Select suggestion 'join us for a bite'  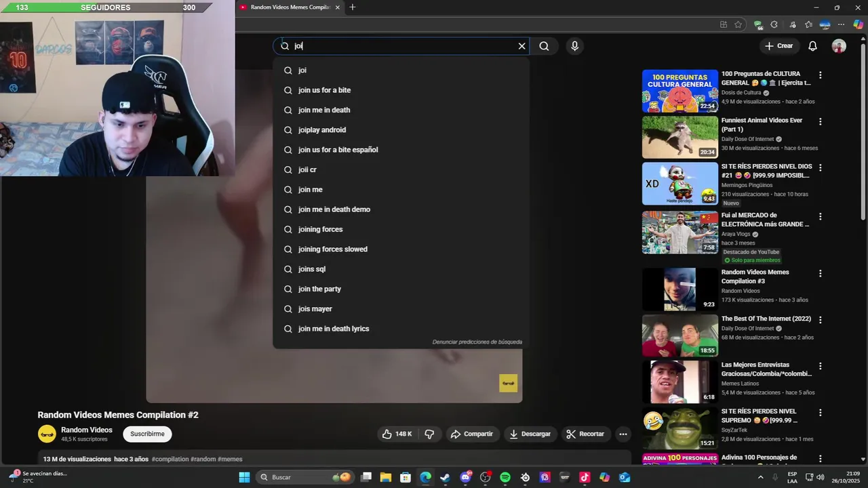pyautogui.click(x=401, y=90)
